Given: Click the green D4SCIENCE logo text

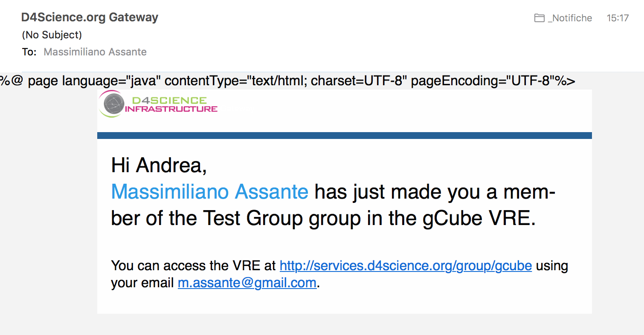Looking at the screenshot, I should 169,101.
